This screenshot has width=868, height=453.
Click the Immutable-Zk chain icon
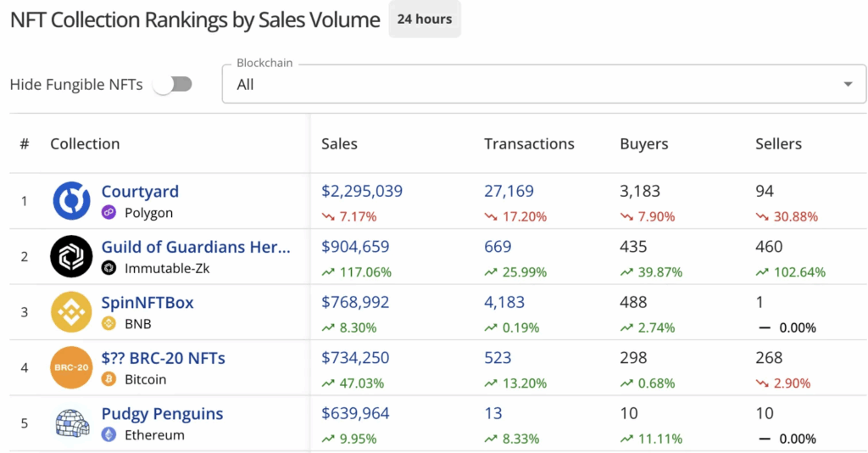click(109, 269)
